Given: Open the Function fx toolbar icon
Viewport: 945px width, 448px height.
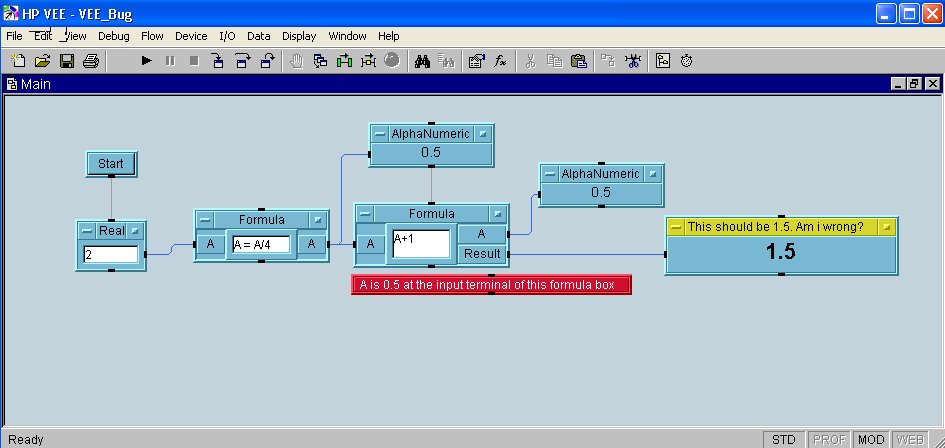Looking at the screenshot, I should point(501,61).
